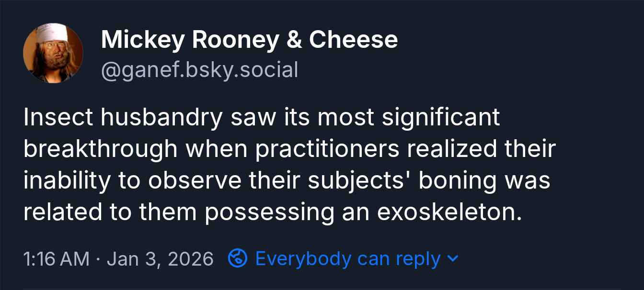Click the globe symbol indicating public reply scope

[x=238, y=258]
